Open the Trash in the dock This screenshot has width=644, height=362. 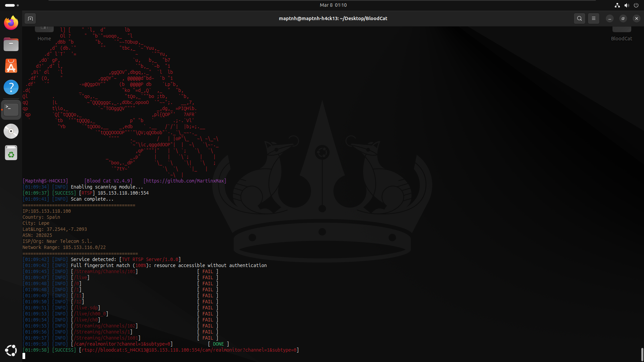[11, 153]
